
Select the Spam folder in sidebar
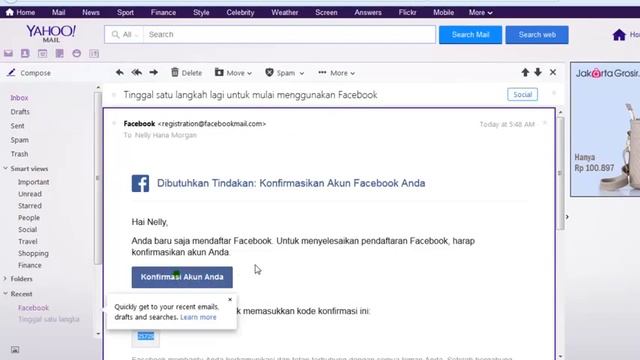point(20,140)
